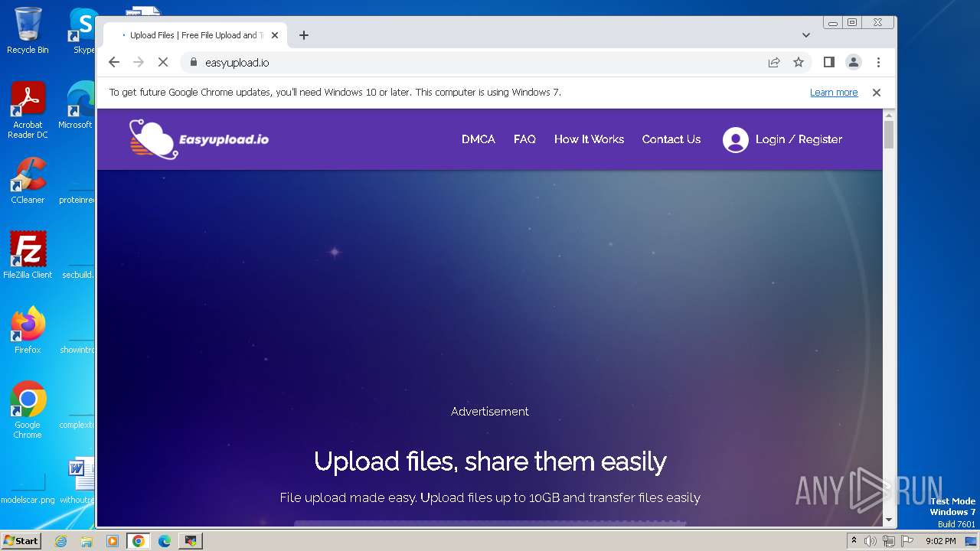Click the heading Upload files, share them easily
The width and height of the screenshot is (980, 551).
(490, 461)
